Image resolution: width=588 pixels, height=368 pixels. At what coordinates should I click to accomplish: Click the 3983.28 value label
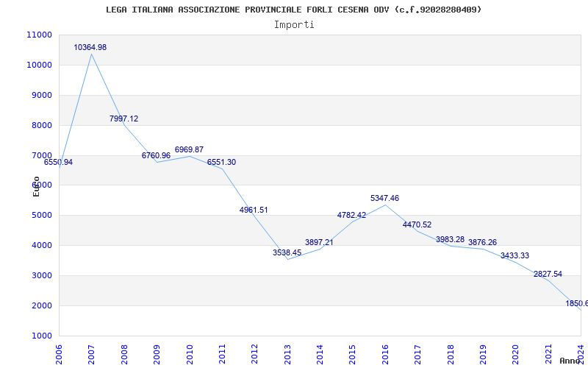point(450,239)
